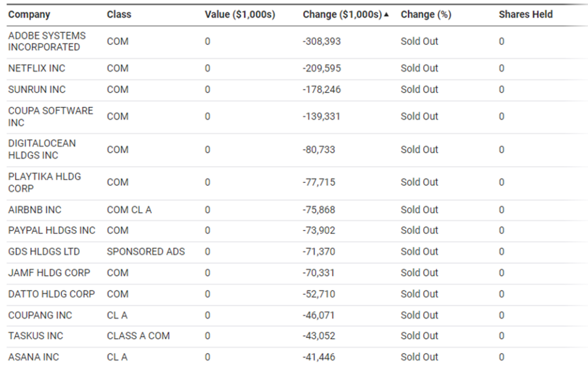Viewport: 588px width, 368px height.
Task: Sort by Shares Held column header
Action: [x=526, y=14]
